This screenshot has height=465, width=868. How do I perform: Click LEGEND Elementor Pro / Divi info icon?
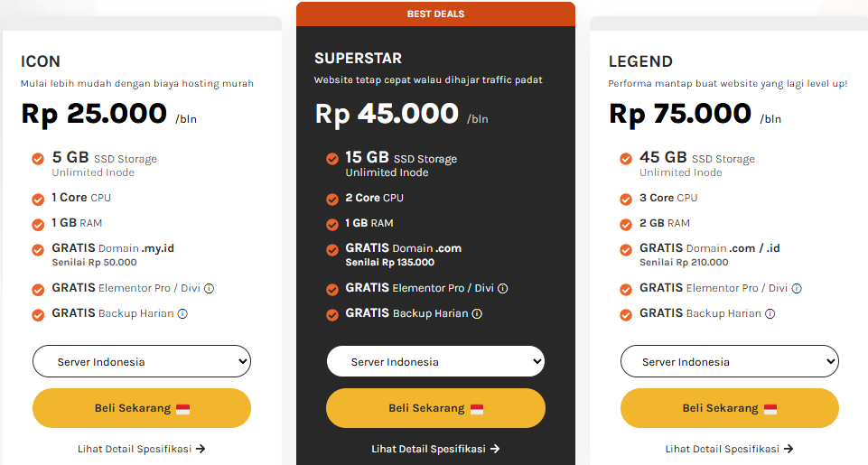point(797,289)
